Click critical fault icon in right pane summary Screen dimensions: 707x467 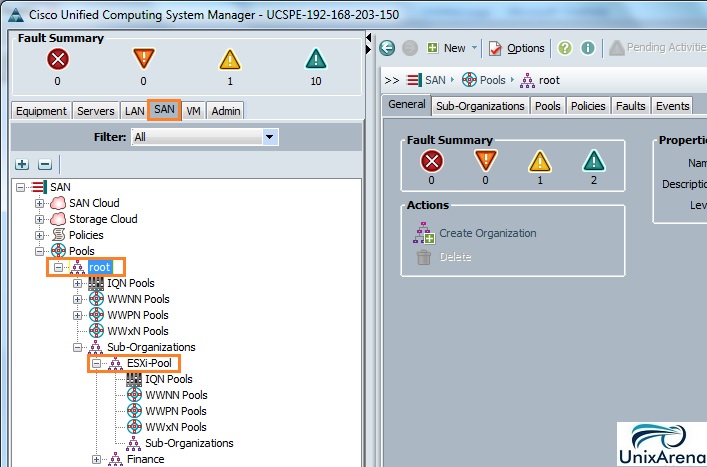432,161
